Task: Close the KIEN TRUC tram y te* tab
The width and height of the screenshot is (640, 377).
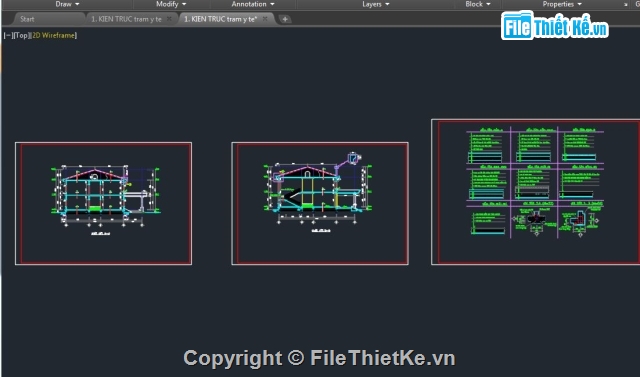Action: click(265, 19)
